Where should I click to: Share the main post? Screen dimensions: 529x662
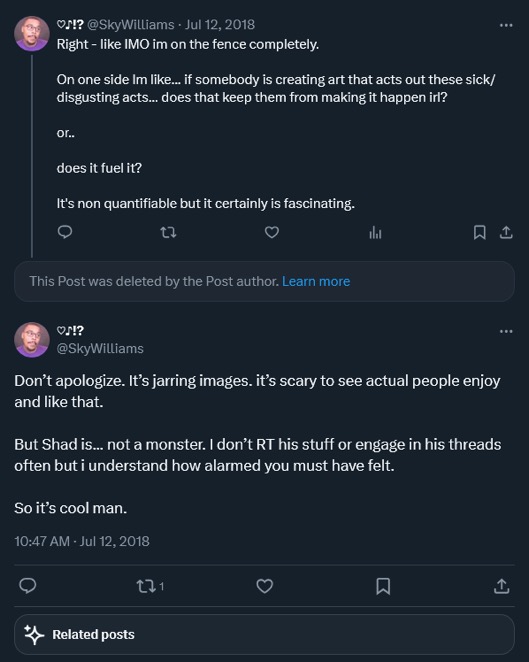point(502,586)
